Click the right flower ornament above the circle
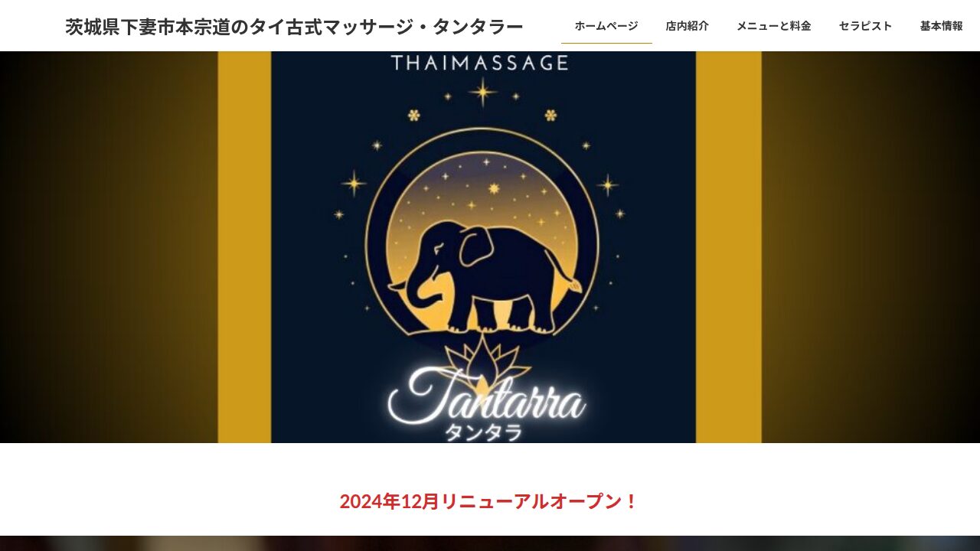Screen dimensions: 980x551 point(550,116)
